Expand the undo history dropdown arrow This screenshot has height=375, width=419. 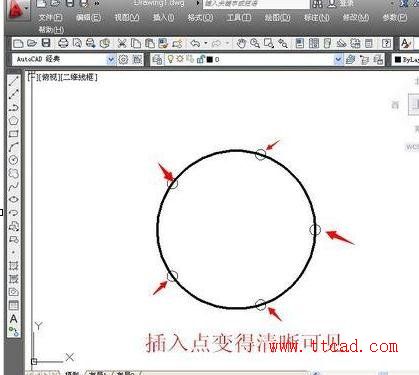click(x=206, y=43)
